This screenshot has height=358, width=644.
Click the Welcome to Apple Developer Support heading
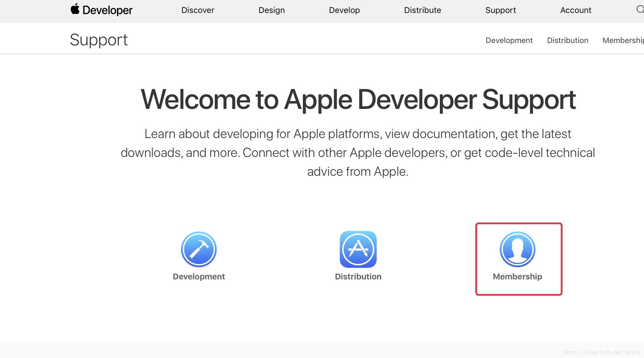point(358,100)
